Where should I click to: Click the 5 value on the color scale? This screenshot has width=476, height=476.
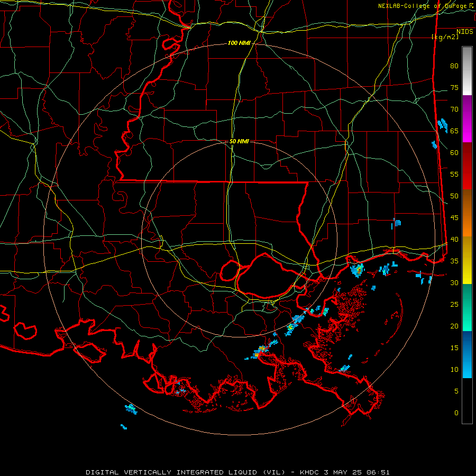point(456,391)
